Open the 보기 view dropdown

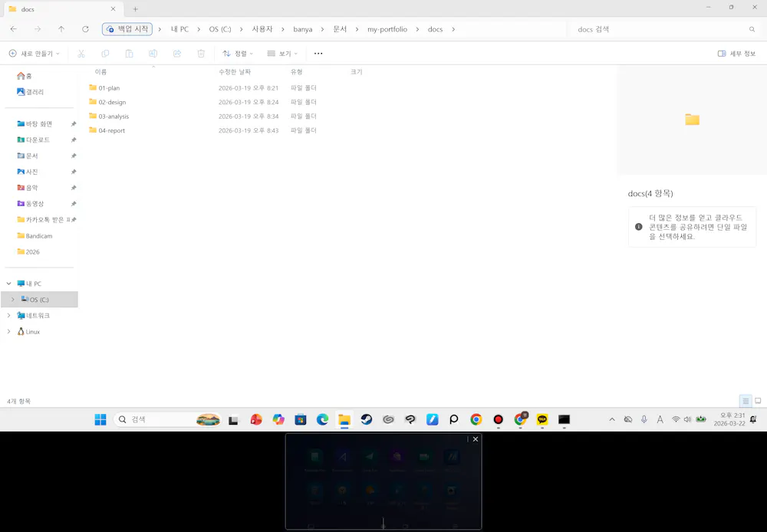point(282,54)
